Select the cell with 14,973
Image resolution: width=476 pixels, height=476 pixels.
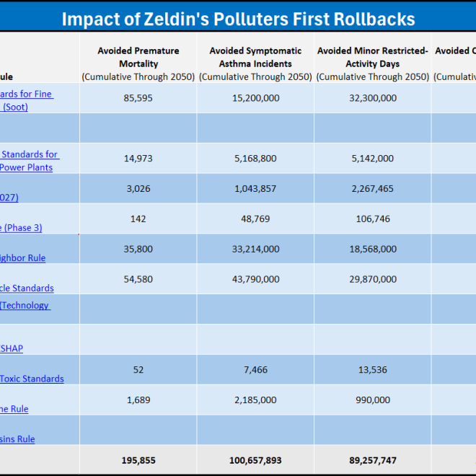[138, 159]
